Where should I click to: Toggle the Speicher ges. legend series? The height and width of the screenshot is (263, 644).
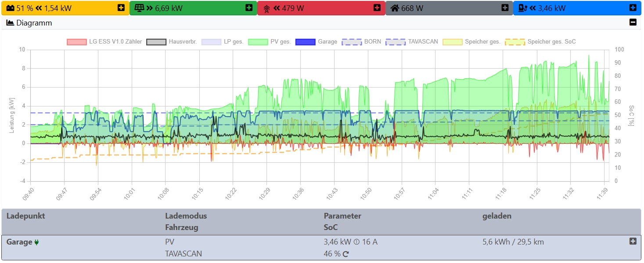pos(471,42)
